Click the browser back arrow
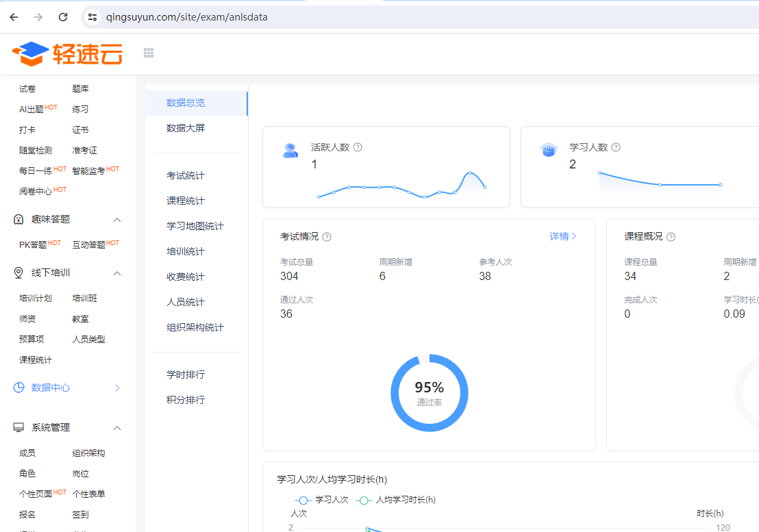The image size is (759, 532). tap(14, 17)
